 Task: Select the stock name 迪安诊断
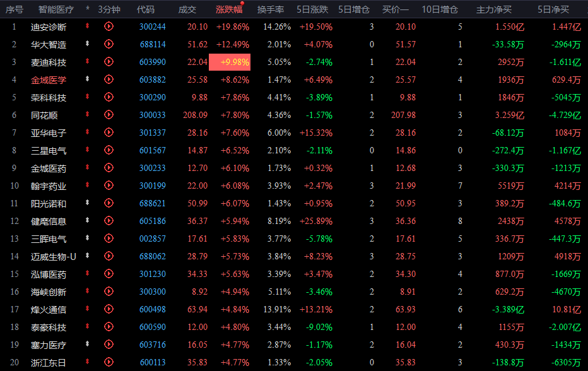[49, 27]
